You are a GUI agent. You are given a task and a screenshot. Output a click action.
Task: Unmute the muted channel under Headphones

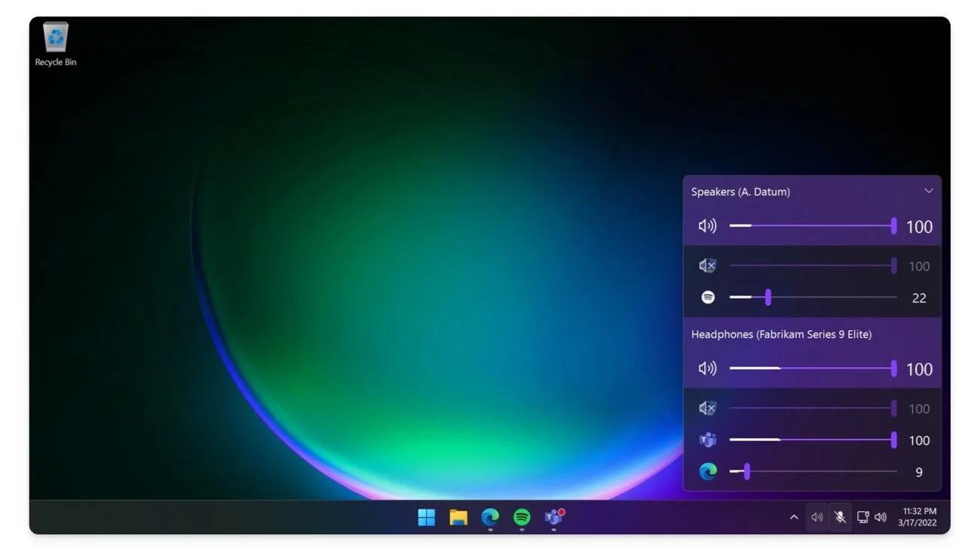click(x=707, y=408)
